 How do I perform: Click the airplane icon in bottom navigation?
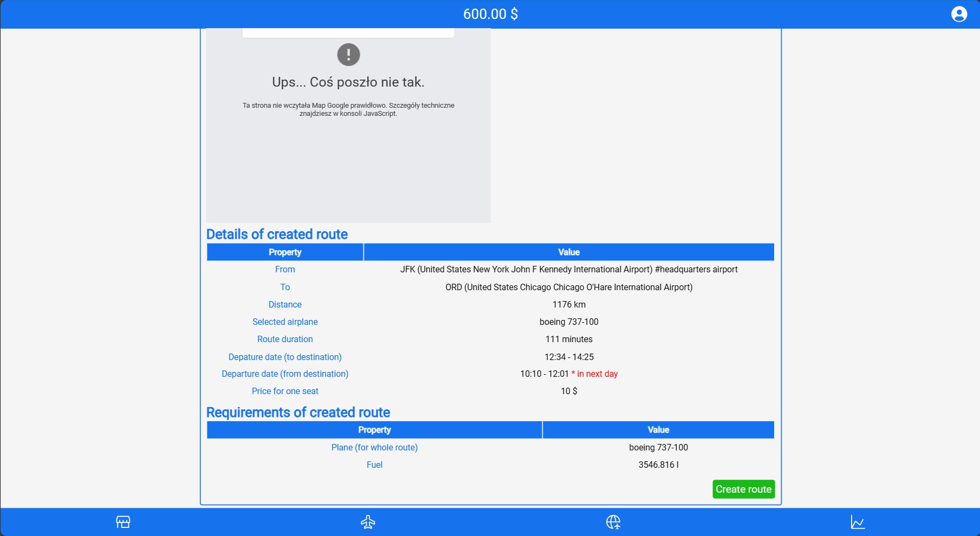(x=368, y=522)
